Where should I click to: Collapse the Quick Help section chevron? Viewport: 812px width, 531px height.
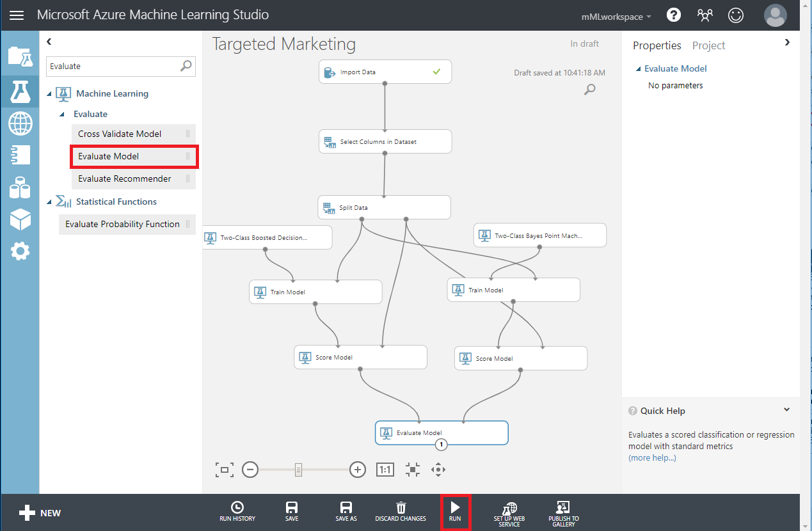(x=786, y=410)
